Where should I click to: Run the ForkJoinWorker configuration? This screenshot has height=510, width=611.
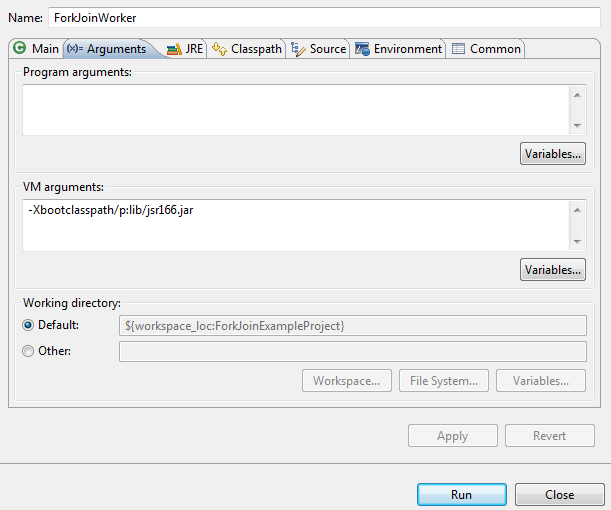(462, 495)
